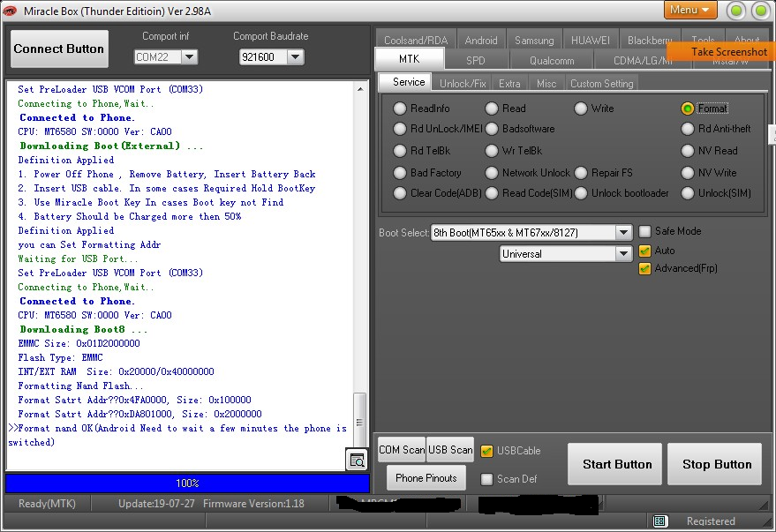Open the Coolsand/RDA tab
Image resolution: width=776 pixels, height=532 pixels.
pos(416,40)
